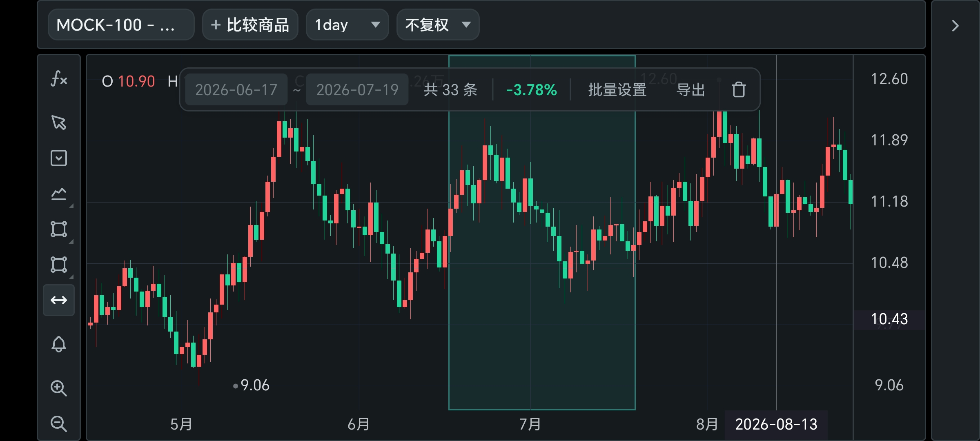Open the checkbox dropdown panel icon
Image resolution: width=980 pixels, height=441 pixels.
(59, 158)
